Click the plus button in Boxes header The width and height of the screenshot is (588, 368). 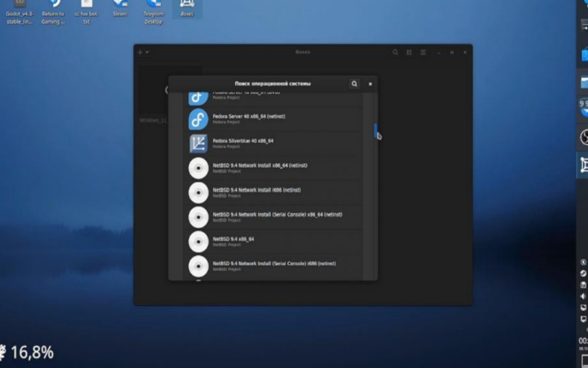pos(140,52)
